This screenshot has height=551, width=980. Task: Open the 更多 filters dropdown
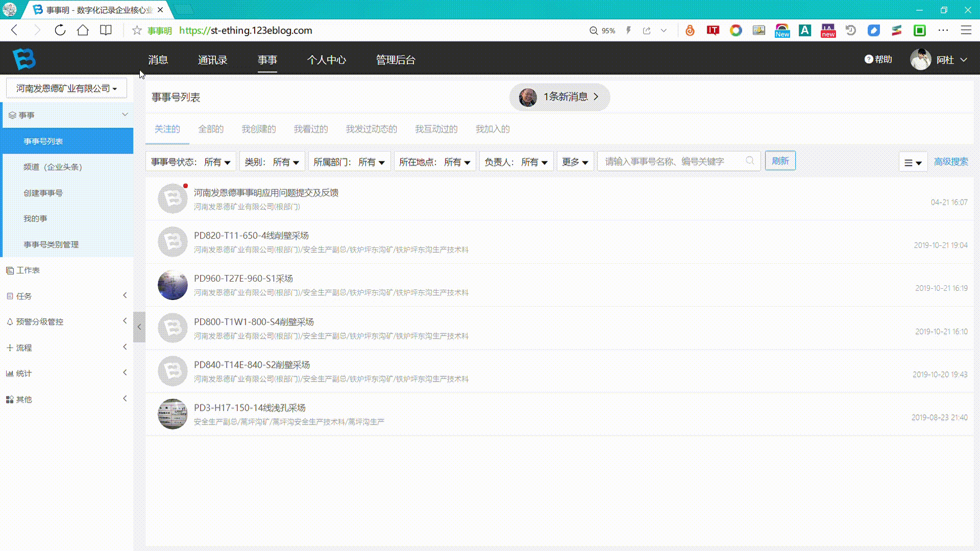point(575,162)
